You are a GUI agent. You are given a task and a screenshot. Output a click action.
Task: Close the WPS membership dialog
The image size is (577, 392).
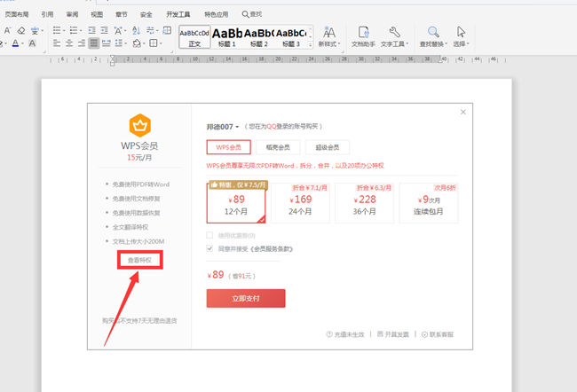pos(462,112)
